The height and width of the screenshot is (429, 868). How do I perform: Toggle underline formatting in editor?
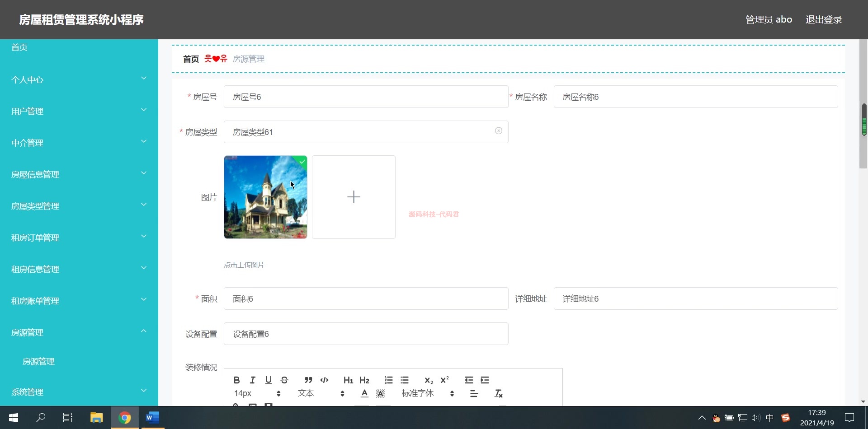click(x=268, y=380)
